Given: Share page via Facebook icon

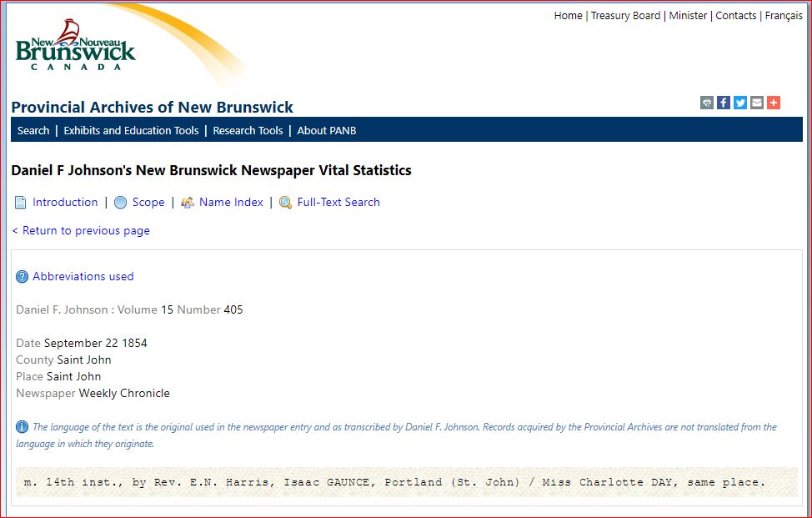Looking at the screenshot, I should [724, 103].
